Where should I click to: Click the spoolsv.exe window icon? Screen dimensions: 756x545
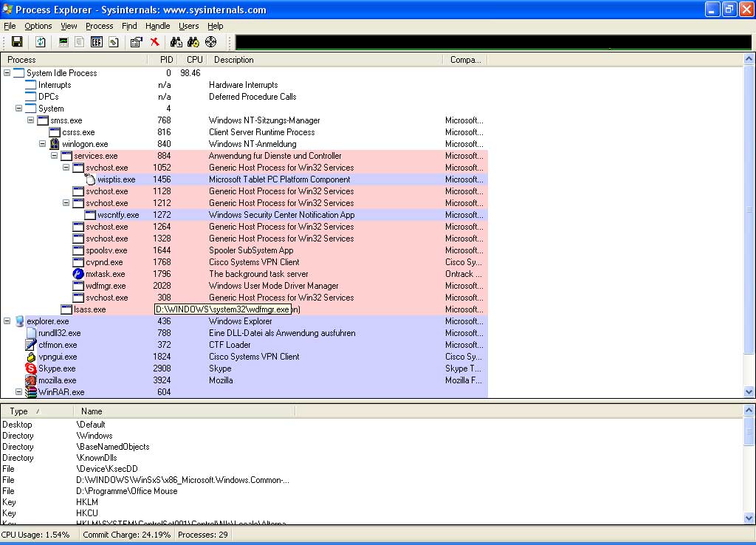point(78,250)
